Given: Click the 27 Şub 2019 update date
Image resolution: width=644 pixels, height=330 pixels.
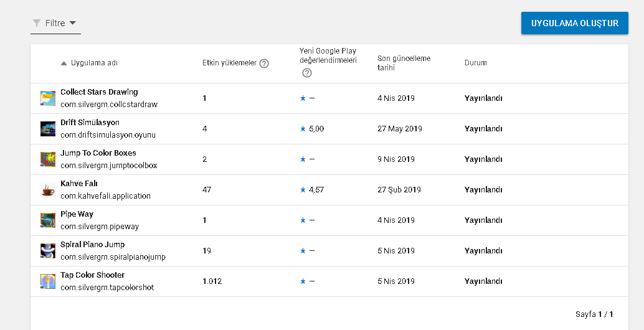Looking at the screenshot, I should [399, 190].
